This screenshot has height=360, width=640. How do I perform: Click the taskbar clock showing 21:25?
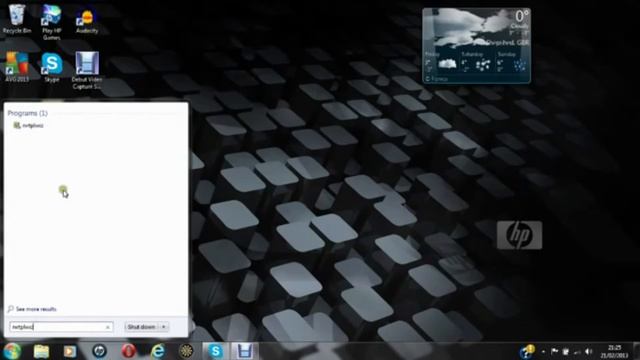point(614,351)
